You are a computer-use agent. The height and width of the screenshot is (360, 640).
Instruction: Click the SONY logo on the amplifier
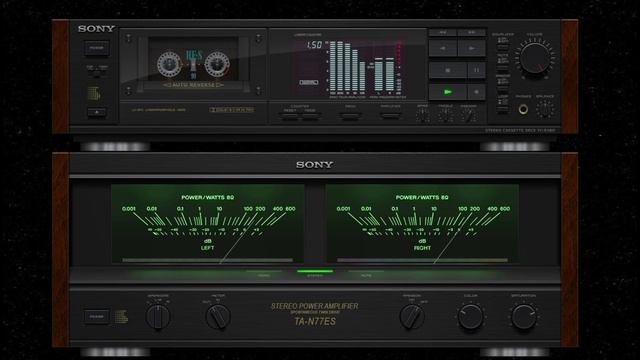pos(315,164)
